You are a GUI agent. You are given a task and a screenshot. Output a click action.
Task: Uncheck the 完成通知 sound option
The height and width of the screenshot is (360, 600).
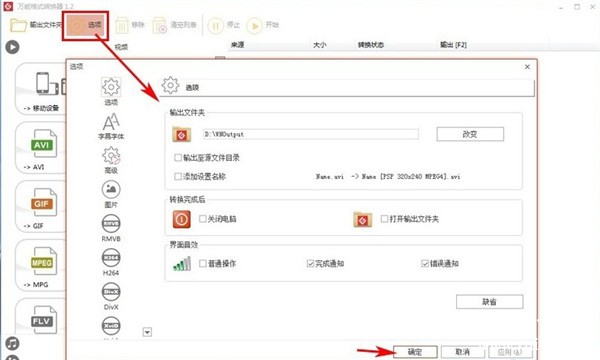310,264
